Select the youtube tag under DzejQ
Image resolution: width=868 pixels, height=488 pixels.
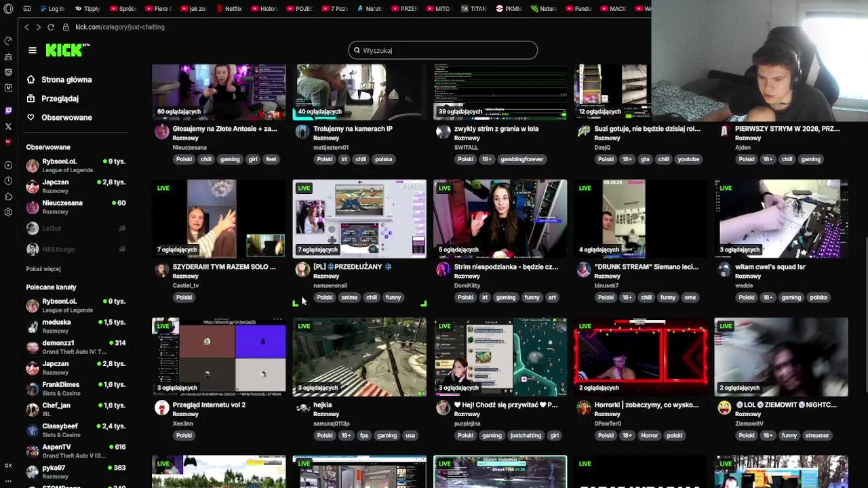tap(688, 159)
